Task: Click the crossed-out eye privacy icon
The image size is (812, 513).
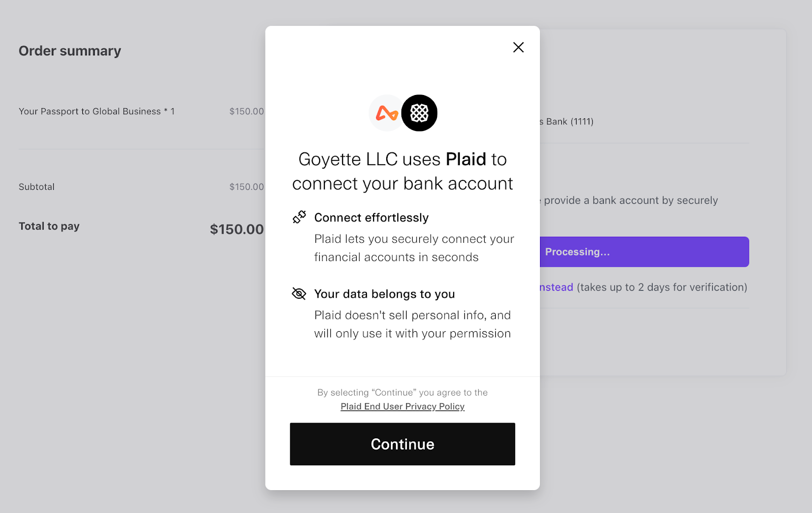Action: (x=299, y=294)
